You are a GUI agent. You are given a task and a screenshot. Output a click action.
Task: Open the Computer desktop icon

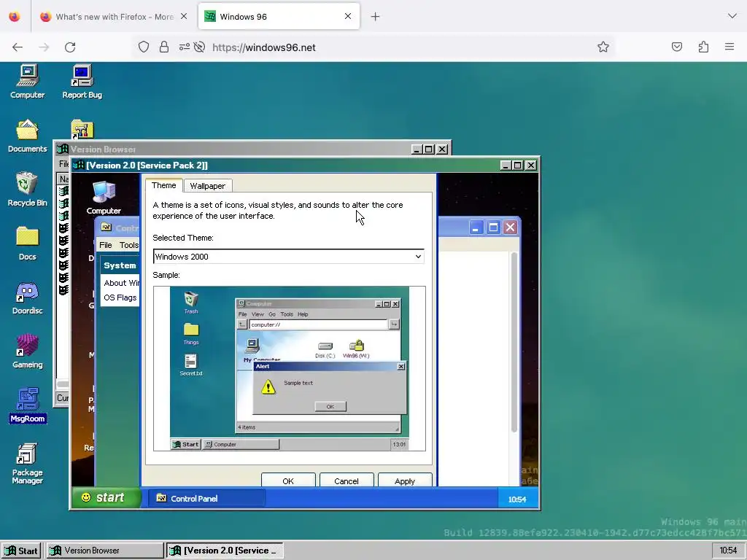[x=28, y=82]
